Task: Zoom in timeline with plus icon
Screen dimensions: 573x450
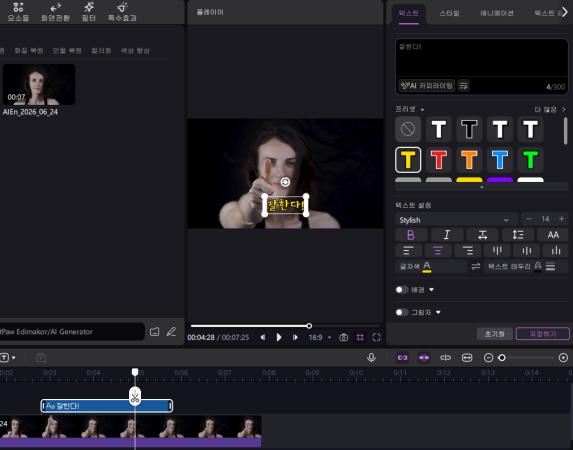Action: (x=563, y=358)
